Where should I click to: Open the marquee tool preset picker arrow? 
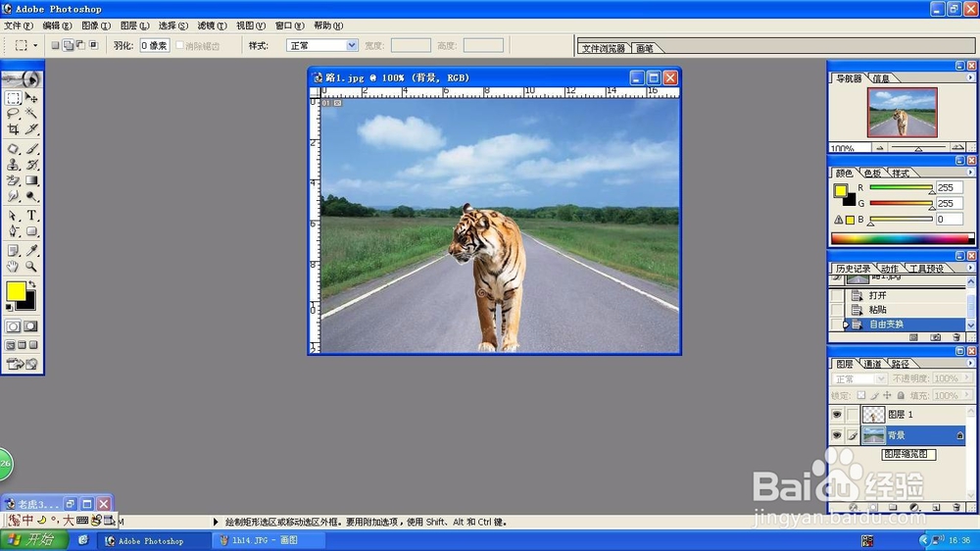35,45
